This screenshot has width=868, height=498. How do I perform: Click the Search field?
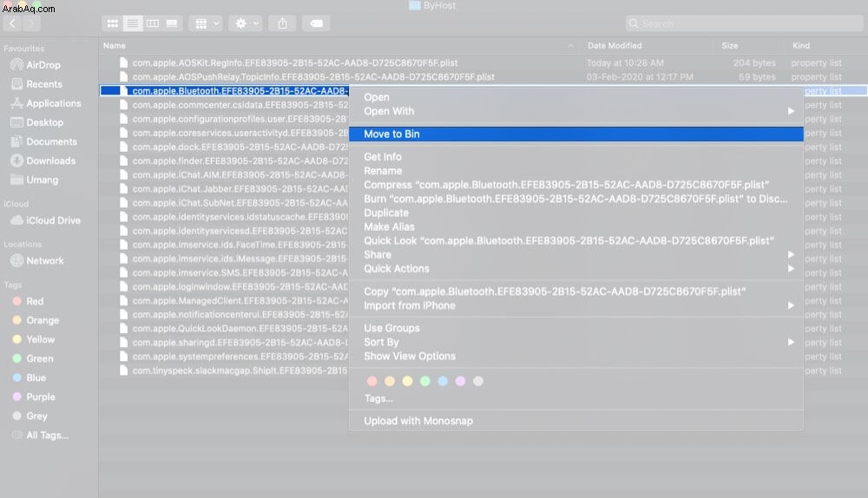[744, 23]
